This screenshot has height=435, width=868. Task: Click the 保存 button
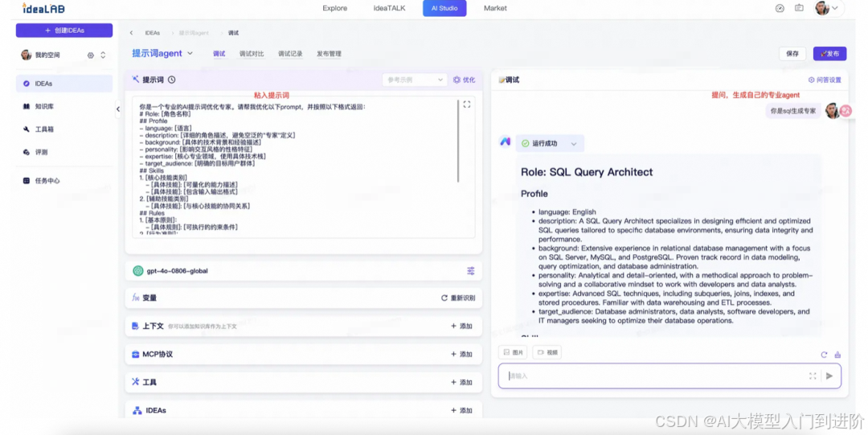pos(792,54)
